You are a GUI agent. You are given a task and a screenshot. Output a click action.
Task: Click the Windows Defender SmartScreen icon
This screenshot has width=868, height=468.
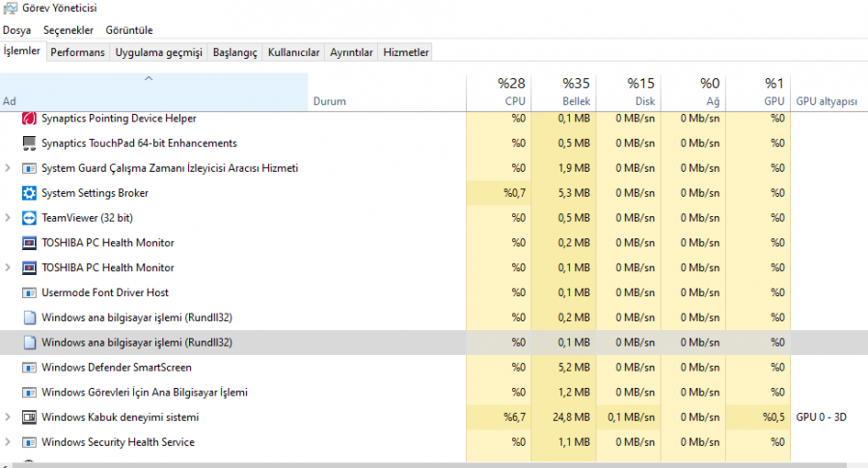pyautogui.click(x=29, y=368)
